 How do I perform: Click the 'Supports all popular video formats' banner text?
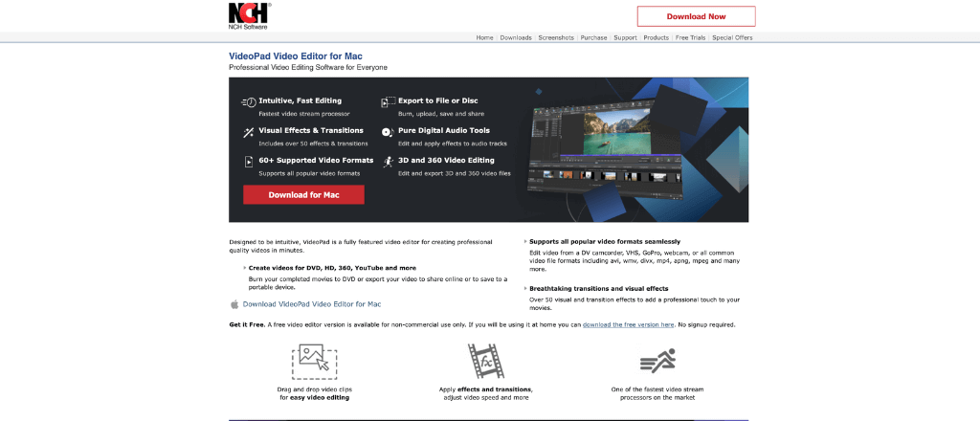309,173
